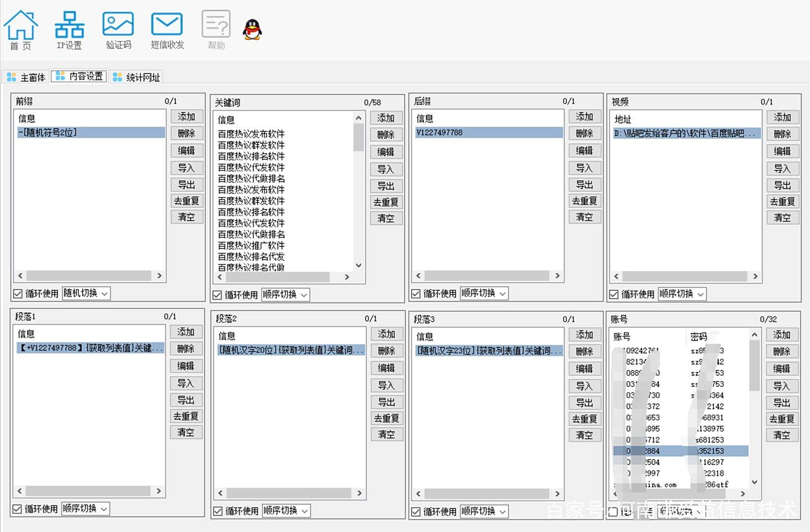Screen dimensions: 810x532
Task: Click the 帮助 help icon
Action: 216,30
